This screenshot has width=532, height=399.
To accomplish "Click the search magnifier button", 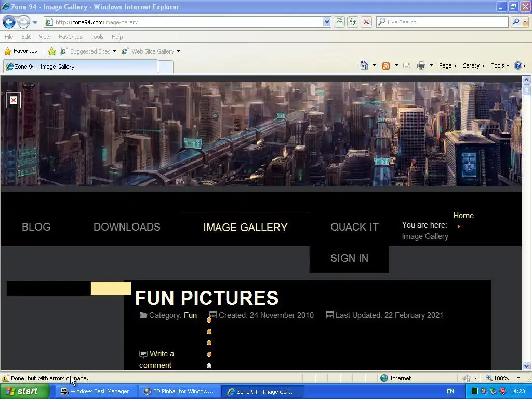I will point(516,22).
